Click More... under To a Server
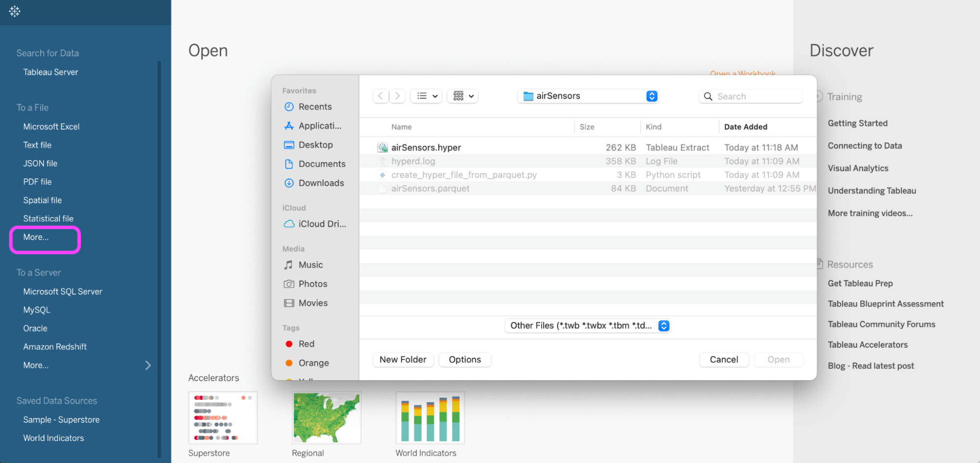980x463 pixels. [x=36, y=365]
